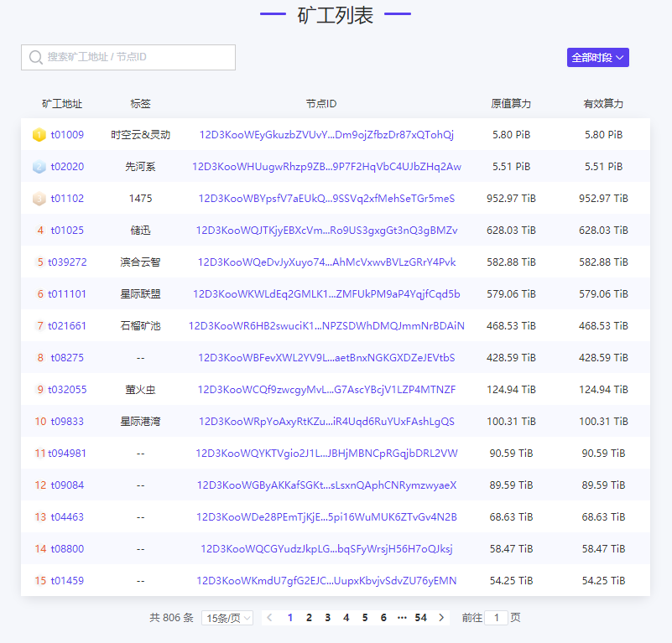Go to page 2

[x=309, y=617]
